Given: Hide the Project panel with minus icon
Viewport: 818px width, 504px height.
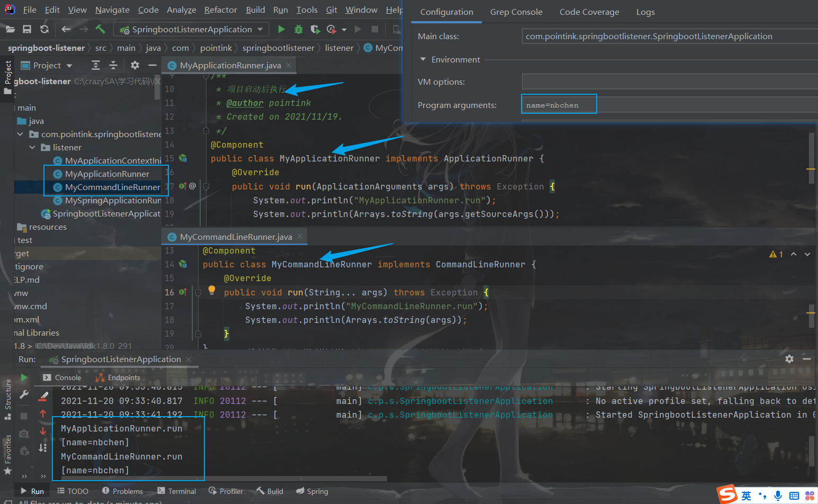Looking at the screenshot, I should pos(152,65).
